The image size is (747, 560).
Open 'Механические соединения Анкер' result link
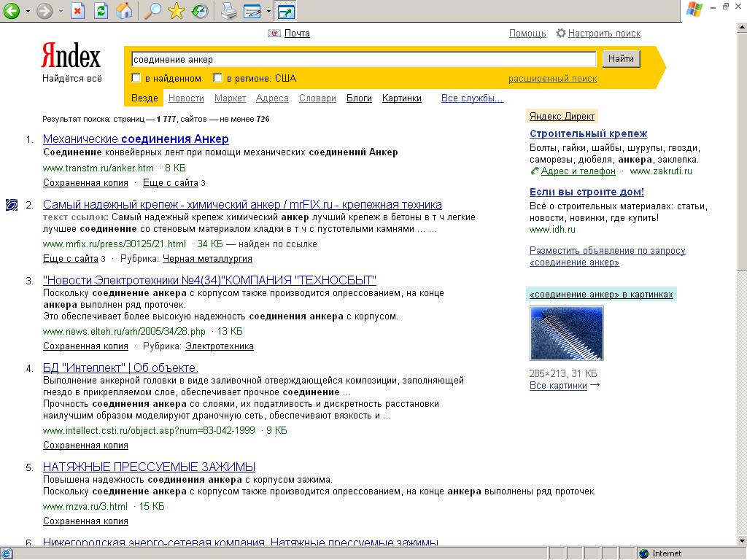coord(136,139)
